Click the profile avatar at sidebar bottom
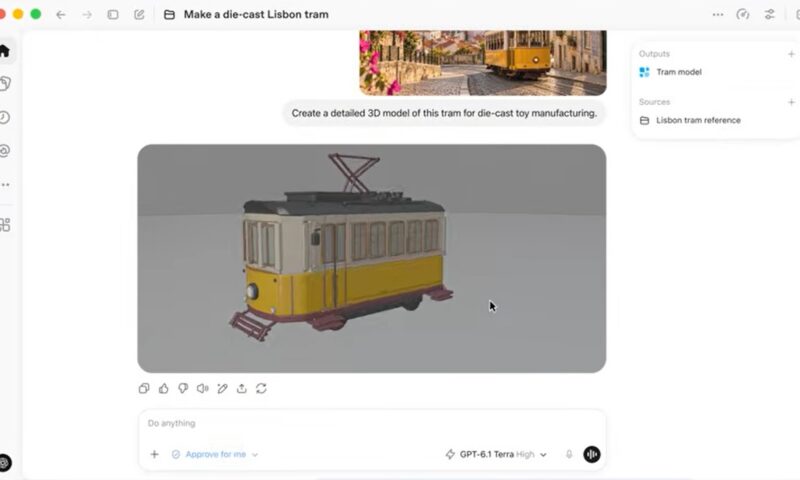The image size is (800, 480). (4, 463)
